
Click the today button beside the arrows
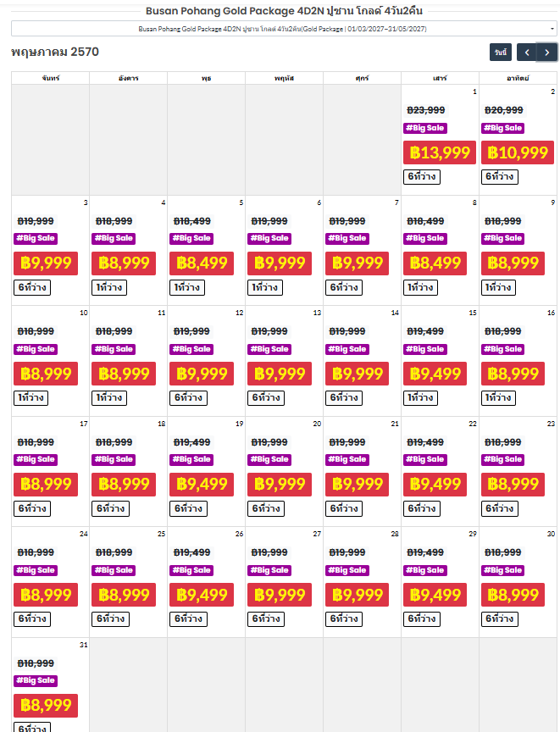click(501, 53)
